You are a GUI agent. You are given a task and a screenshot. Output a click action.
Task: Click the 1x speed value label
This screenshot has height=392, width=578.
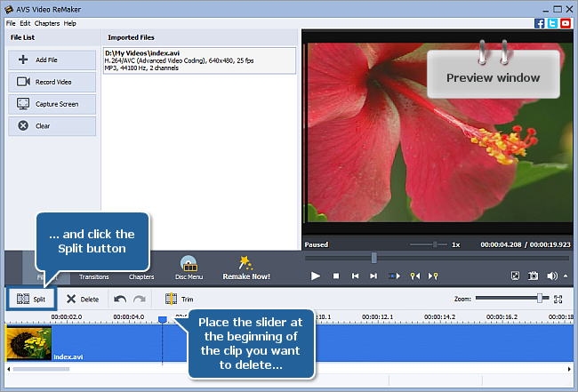point(456,244)
